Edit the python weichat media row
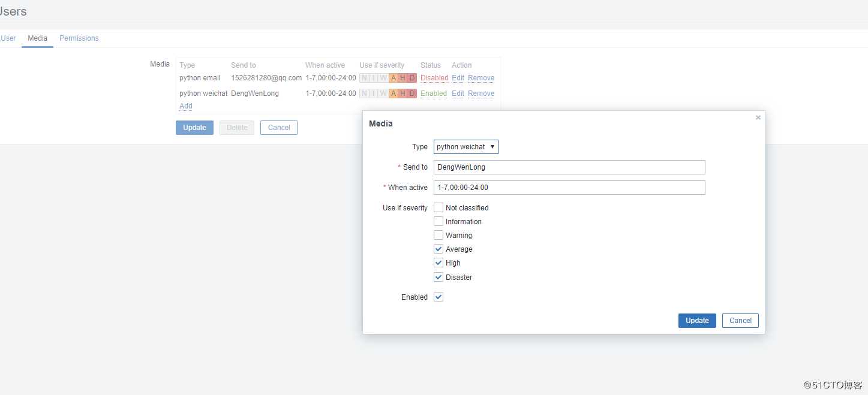868x395 pixels. point(458,94)
